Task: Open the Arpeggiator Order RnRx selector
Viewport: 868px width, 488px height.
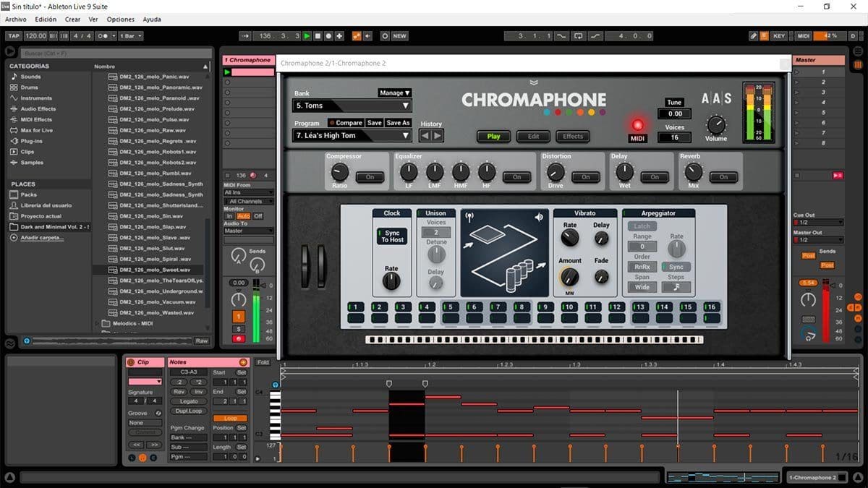Action: [x=642, y=267]
